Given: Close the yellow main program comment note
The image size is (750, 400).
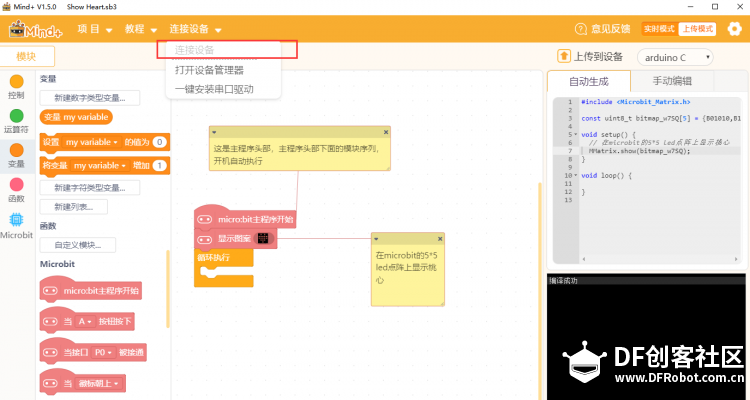Looking at the screenshot, I should pos(386,132).
